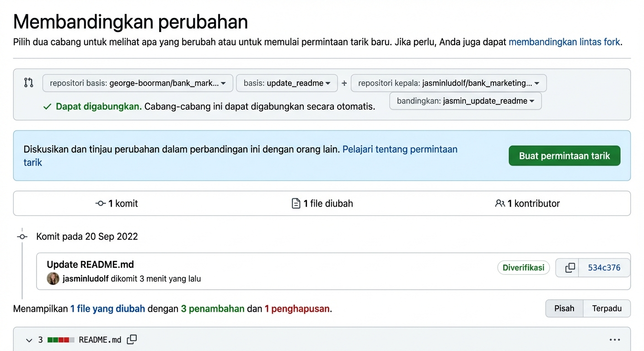
Task: Click the Diverifikasi badge
Action: click(x=523, y=268)
